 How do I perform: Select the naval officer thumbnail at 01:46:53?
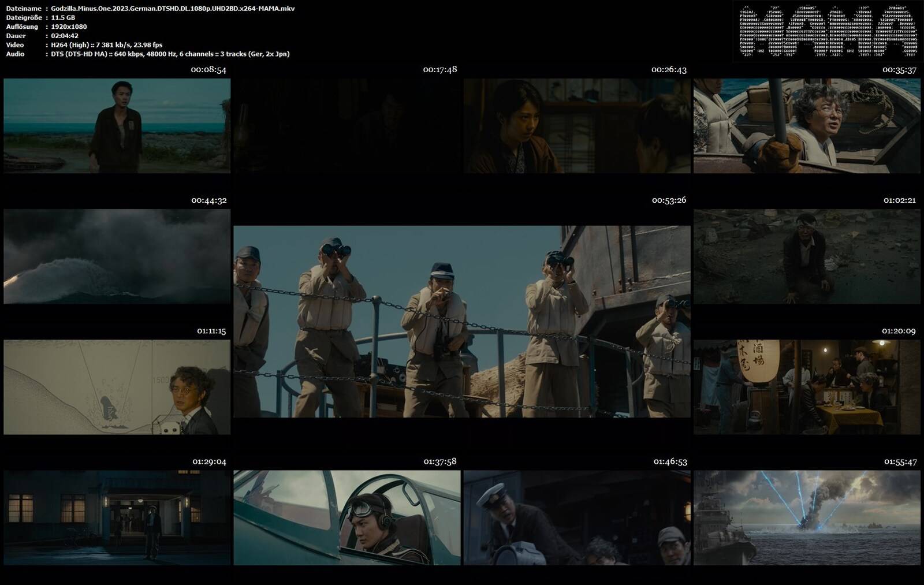tap(577, 517)
